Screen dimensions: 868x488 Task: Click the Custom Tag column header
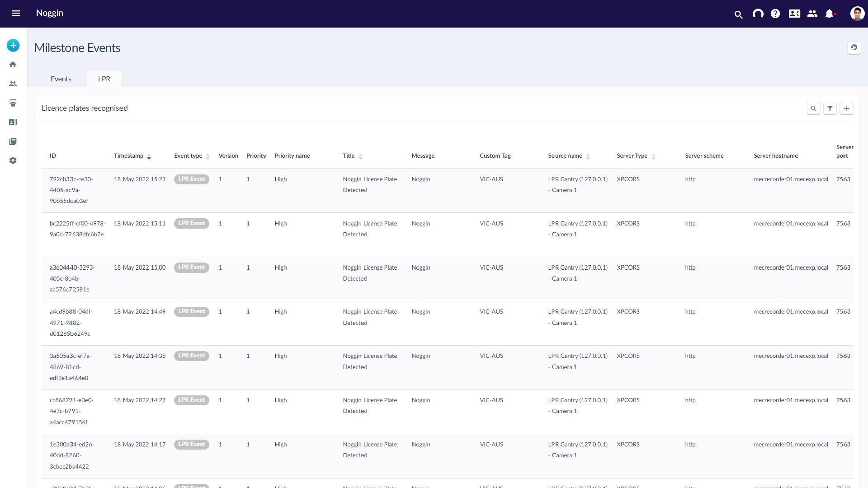click(x=495, y=156)
